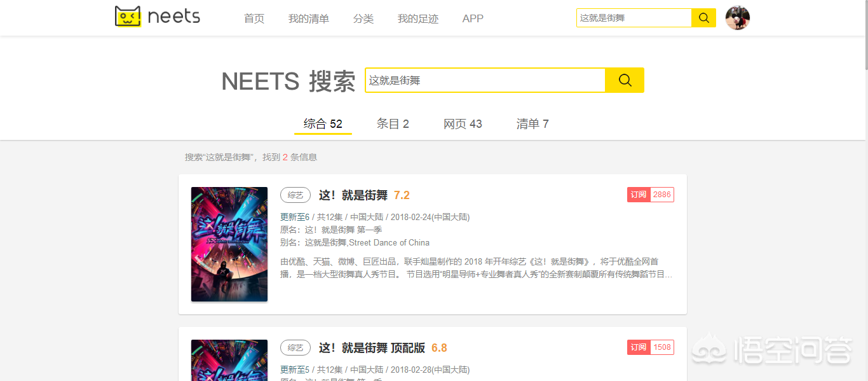The width and height of the screenshot is (868, 381).
Task: Select the 综合 52 tab
Action: pyautogui.click(x=323, y=124)
